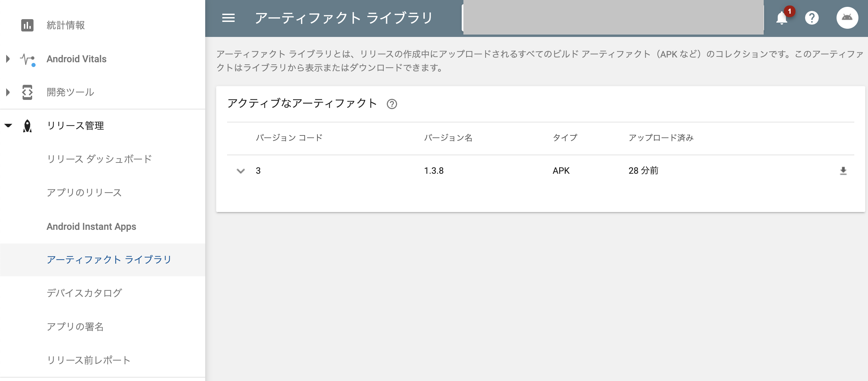
Task: Expand version code 3 row chevron
Action: coord(241,171)
